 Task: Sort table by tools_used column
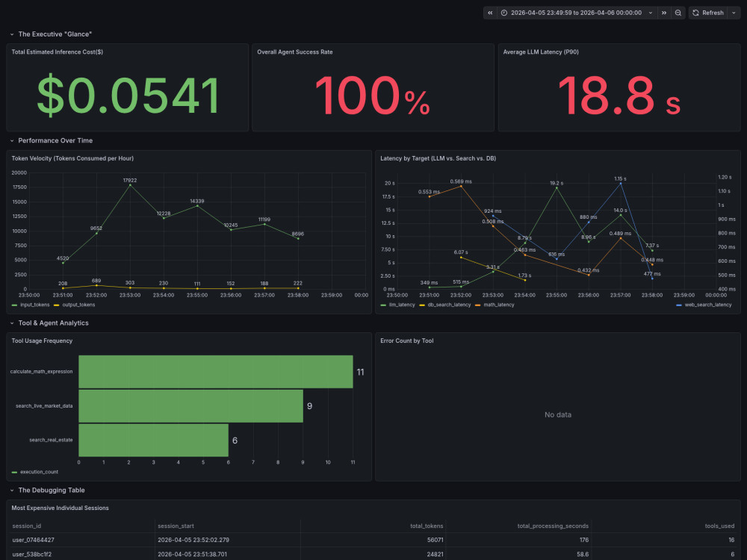point(719,526)
